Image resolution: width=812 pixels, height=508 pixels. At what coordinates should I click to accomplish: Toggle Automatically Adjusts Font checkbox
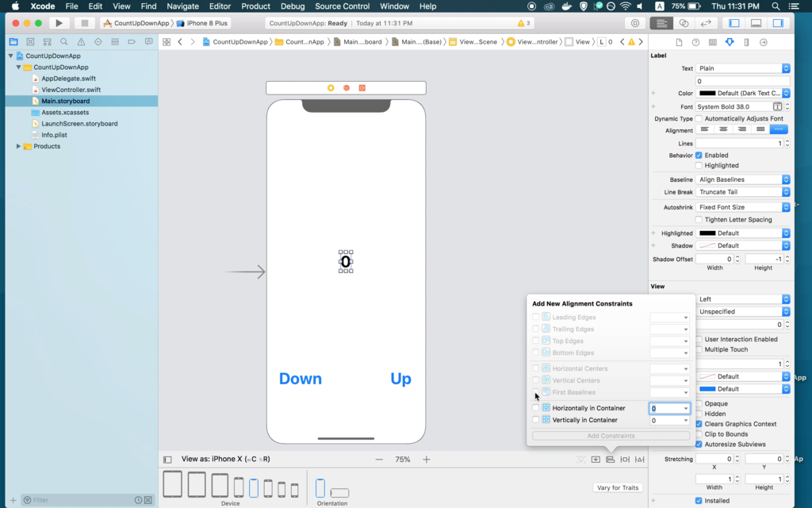(699, 119)
